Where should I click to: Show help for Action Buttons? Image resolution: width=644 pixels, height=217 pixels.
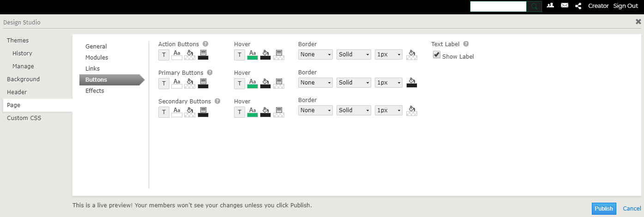coord(205,44)
